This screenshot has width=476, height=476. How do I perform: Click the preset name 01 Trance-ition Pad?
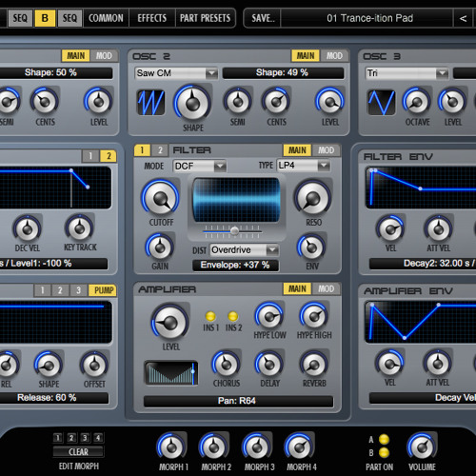pyautogui.click(x=369, y=18)
